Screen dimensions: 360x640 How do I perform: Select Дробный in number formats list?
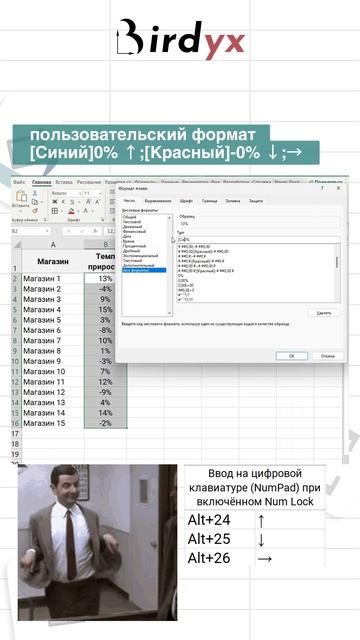point(131,251)
